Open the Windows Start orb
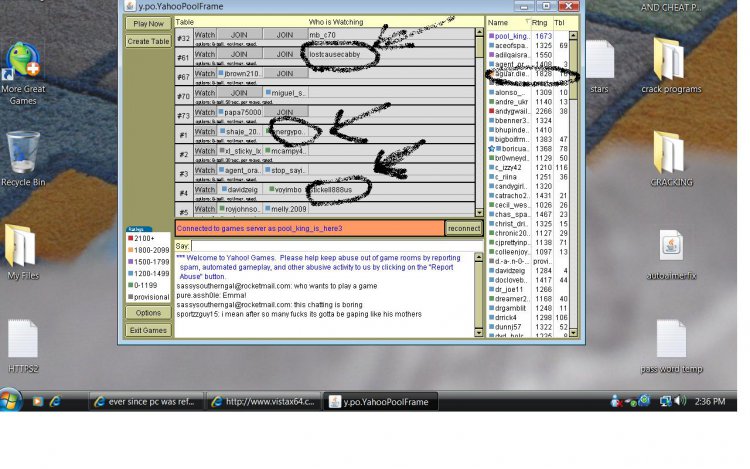The width and height of the screenshot is (750, 469). [x=11, y=401]
